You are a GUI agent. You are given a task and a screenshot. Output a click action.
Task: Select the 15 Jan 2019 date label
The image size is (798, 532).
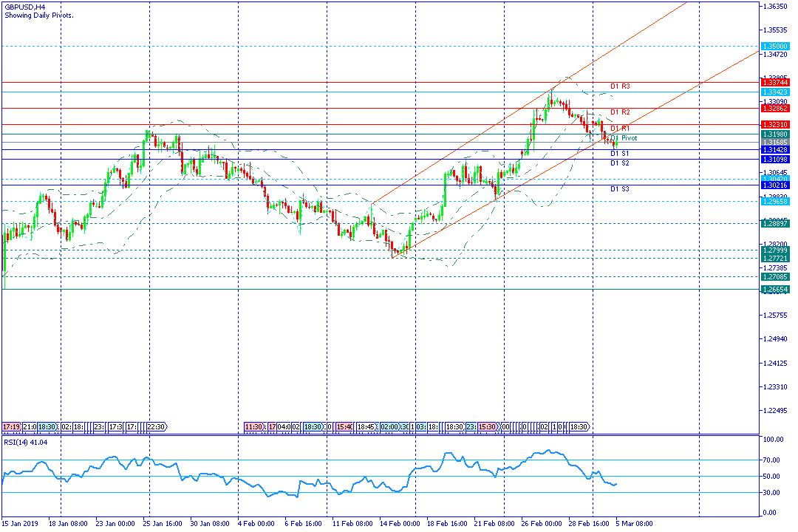pos(20,524)
